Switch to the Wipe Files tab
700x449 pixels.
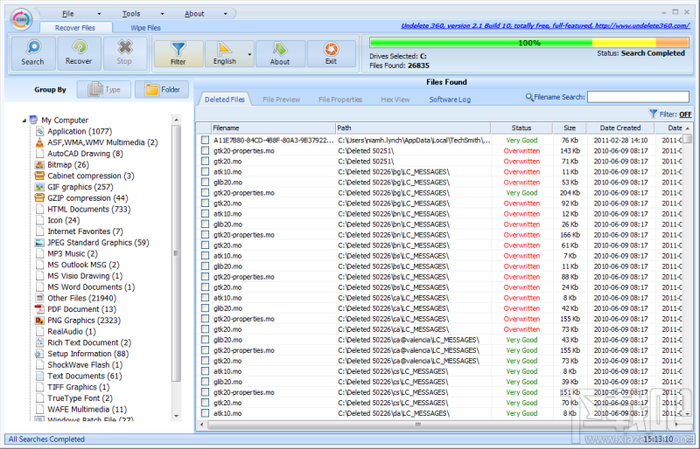[146, 28]
